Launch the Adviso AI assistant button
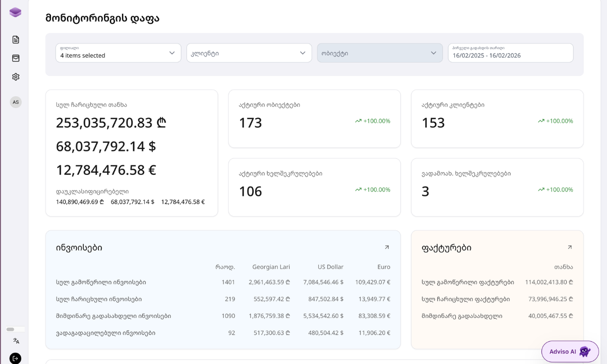Viewport: 607px width, 364px height. pyautogui.click(x=570, y=352)
